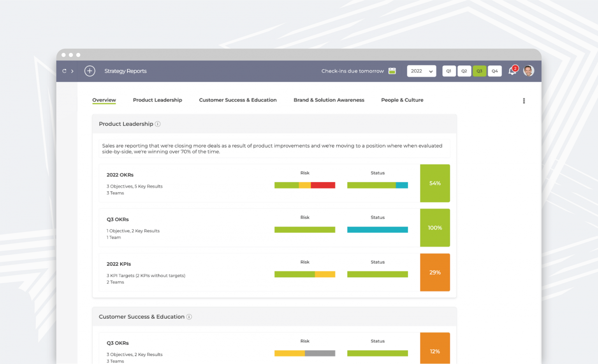
Task: Click the 54% progress tile
Action: click(435, 183)
